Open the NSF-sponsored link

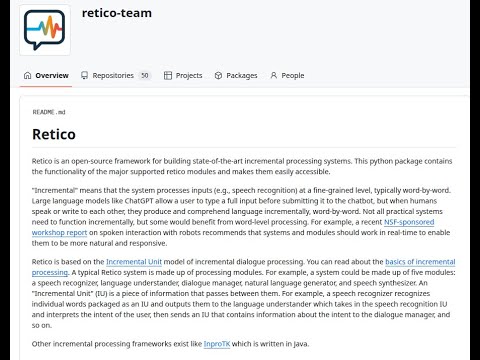409,222
